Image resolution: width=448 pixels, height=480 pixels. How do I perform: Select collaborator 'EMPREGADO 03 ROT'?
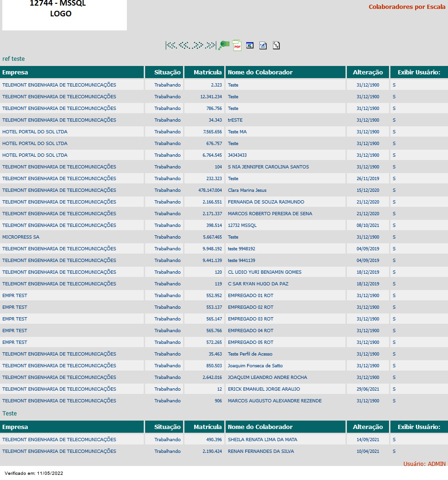click(250, 319)
